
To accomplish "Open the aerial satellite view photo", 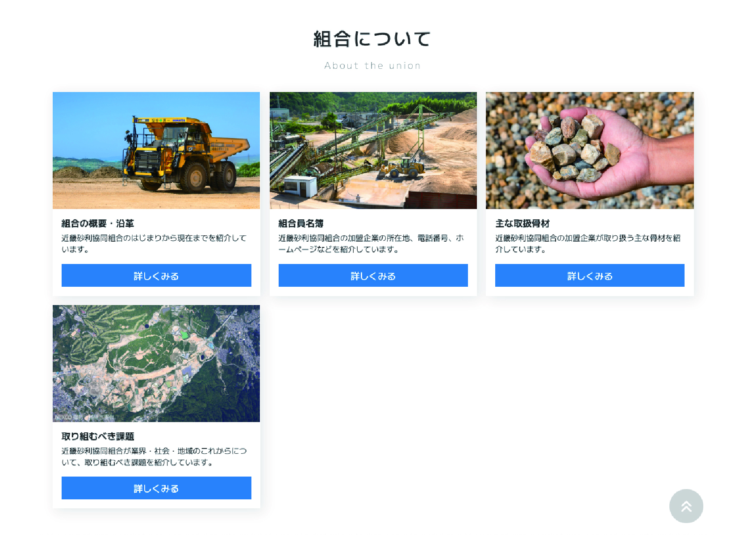I will pyautogui.click(x=156, y=363).
